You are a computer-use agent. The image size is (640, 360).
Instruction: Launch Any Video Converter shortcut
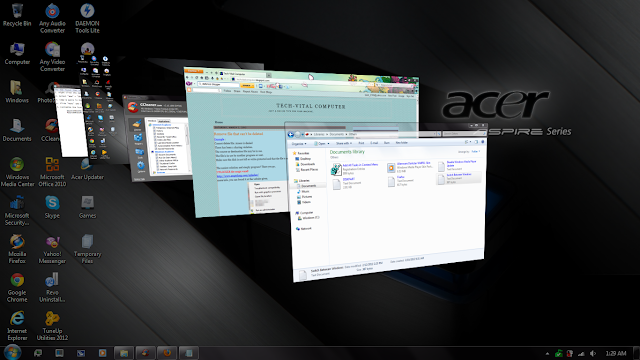coord(52,57)
